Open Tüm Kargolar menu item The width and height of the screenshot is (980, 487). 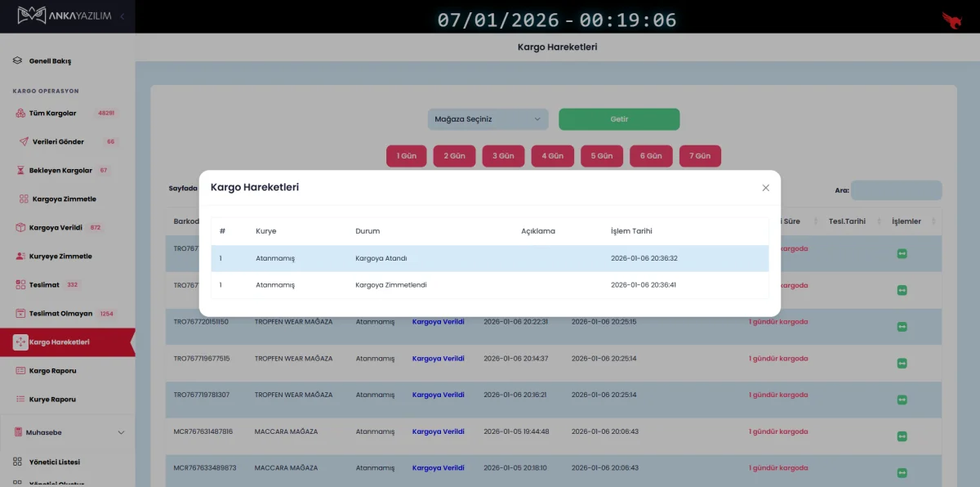coord(52,113)
